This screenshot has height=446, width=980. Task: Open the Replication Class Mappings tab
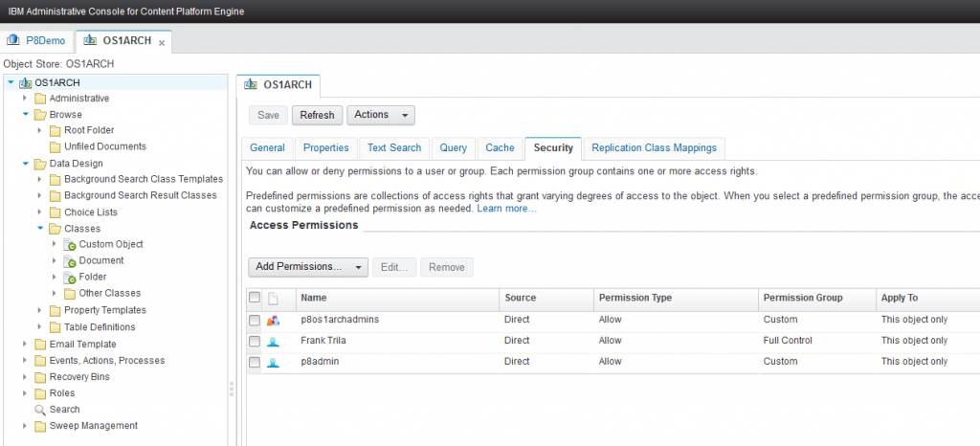click(x=655, y=148)
